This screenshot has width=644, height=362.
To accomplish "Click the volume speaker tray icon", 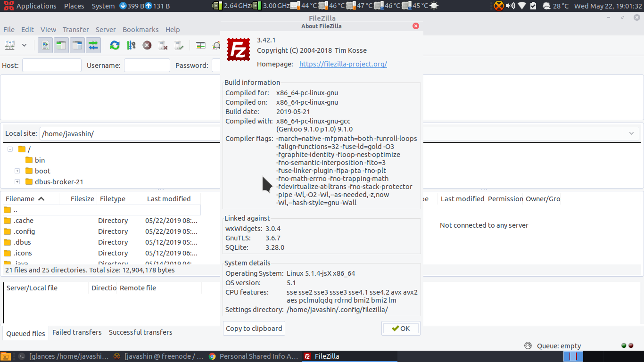I will [x=511, y=6].
